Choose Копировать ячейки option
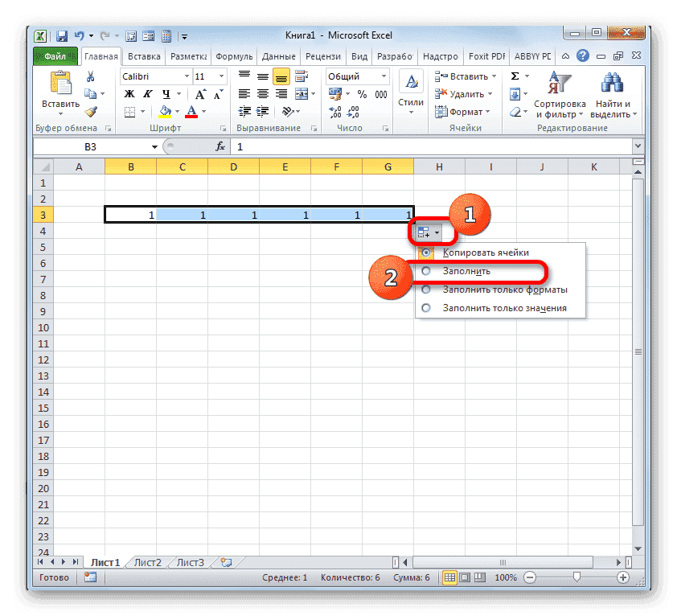This screenshot has width=677, height=616. tap(488, 252)
